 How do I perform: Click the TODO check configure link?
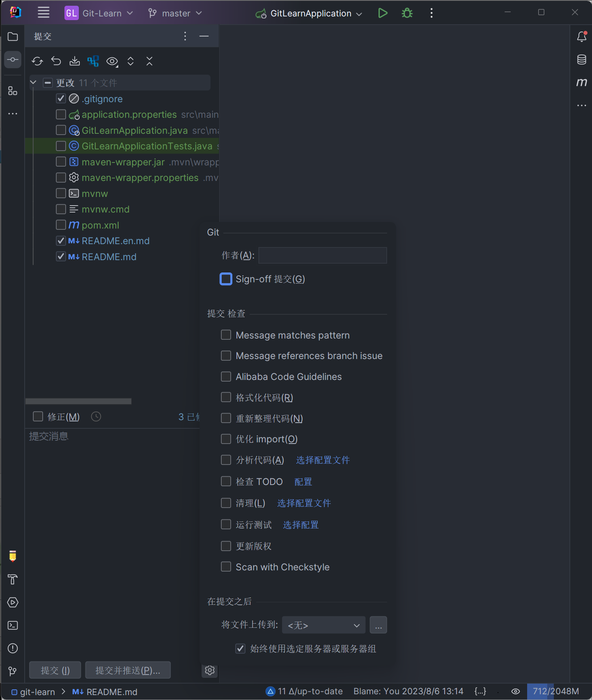(x=303, y=482)
